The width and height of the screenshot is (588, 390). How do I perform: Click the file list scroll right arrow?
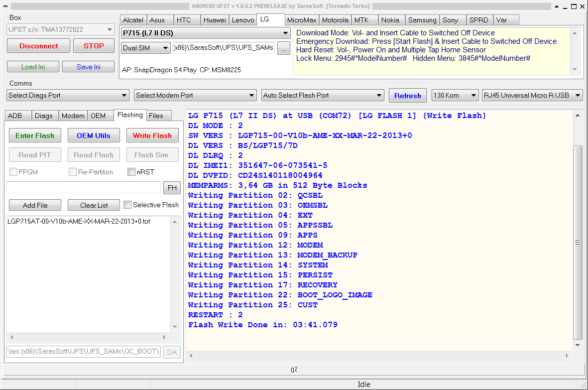164,337
